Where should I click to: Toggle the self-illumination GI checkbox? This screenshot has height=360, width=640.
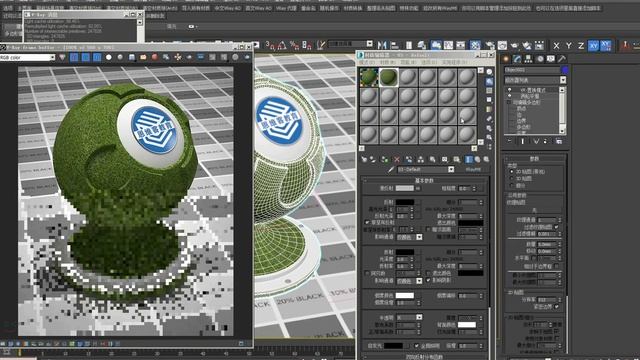(417, 346)
